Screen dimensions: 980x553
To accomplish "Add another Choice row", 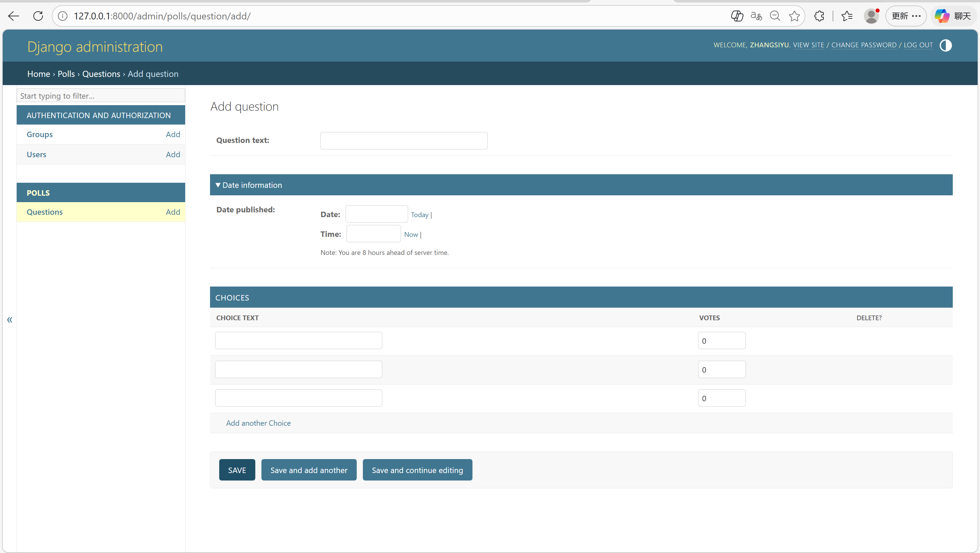I will tap(258, 423).
